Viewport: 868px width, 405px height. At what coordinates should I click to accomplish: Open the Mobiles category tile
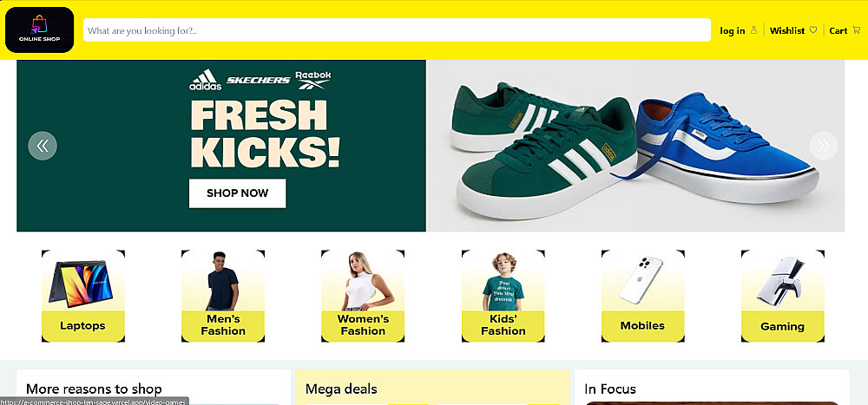[x=642, y=296]
